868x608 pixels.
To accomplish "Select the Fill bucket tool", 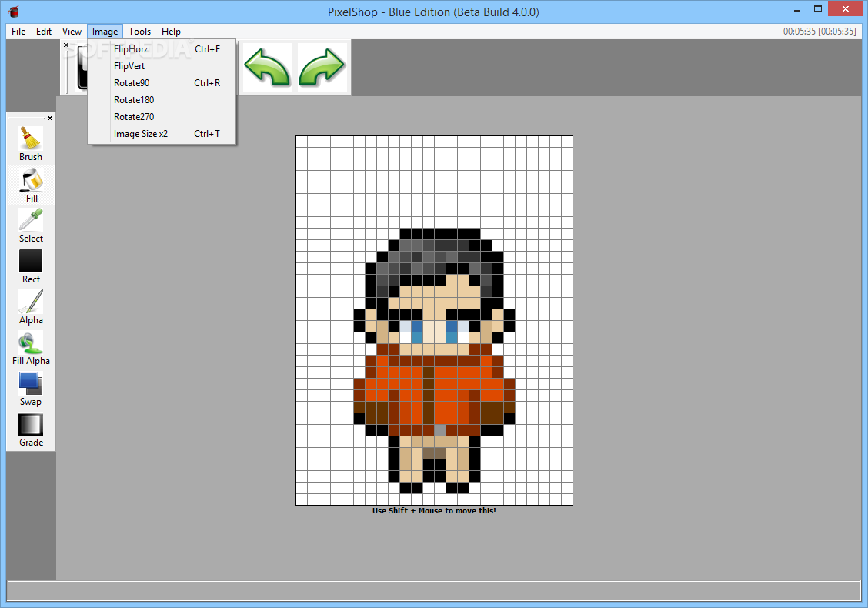I will [x=31, y=185].
